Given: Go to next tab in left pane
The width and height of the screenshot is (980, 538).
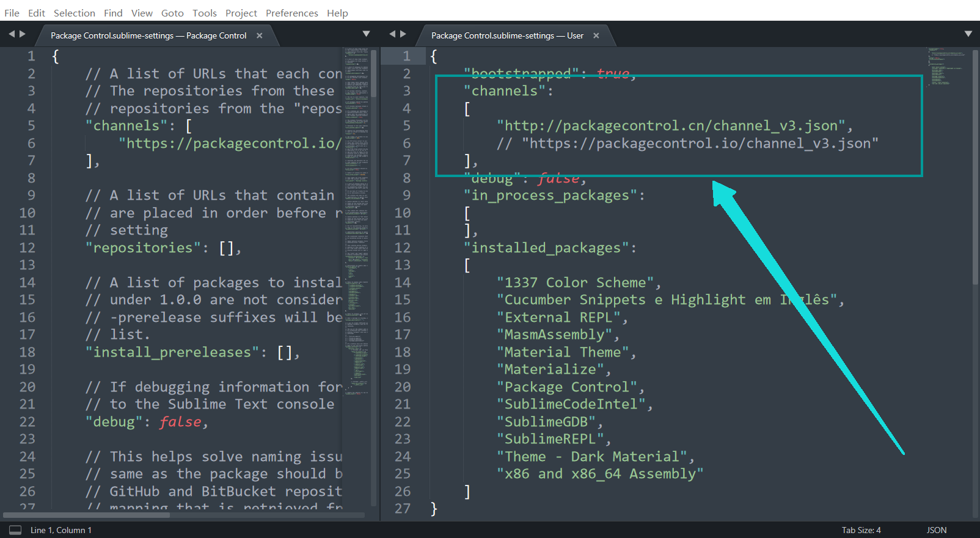Looking at the screenshot, I should [23, 34].
